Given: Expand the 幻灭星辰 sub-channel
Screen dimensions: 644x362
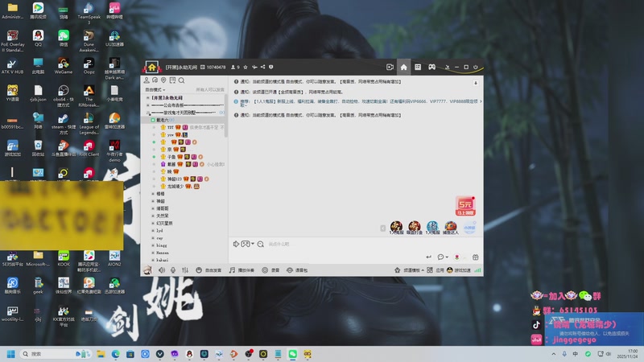Looking at the screenshot, I should tap(153, 224).
